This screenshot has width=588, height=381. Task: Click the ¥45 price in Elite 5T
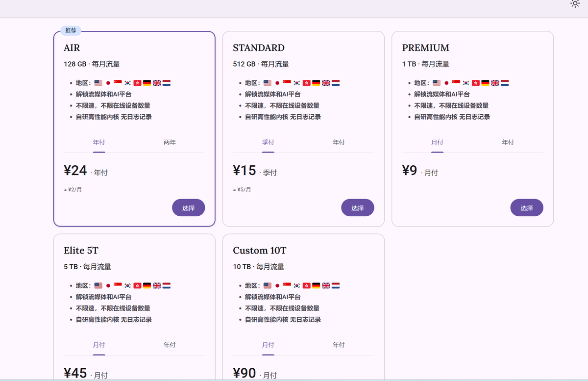click(x=75, y=373)
